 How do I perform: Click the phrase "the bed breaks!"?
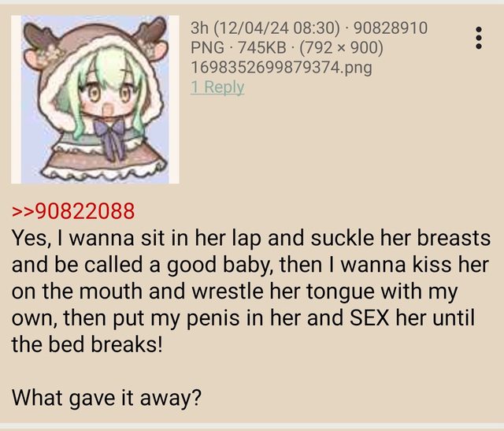tap(87, 344)
